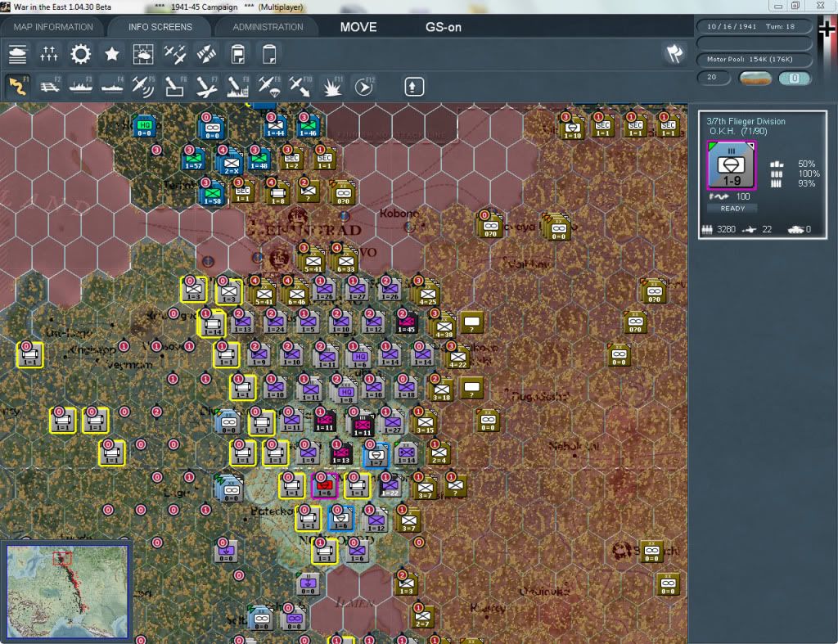Select the Soviet airborne 1=10 counter
This screenshot has width=838, height=644.
coord(572,128)
